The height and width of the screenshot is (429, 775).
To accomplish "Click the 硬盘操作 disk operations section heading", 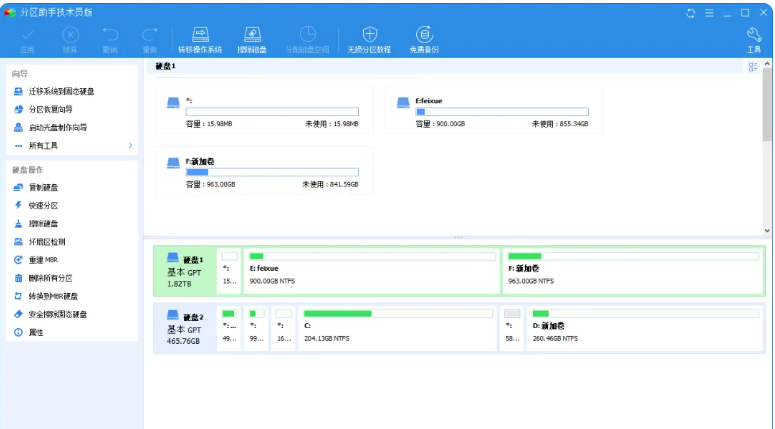I will point(28,170).
